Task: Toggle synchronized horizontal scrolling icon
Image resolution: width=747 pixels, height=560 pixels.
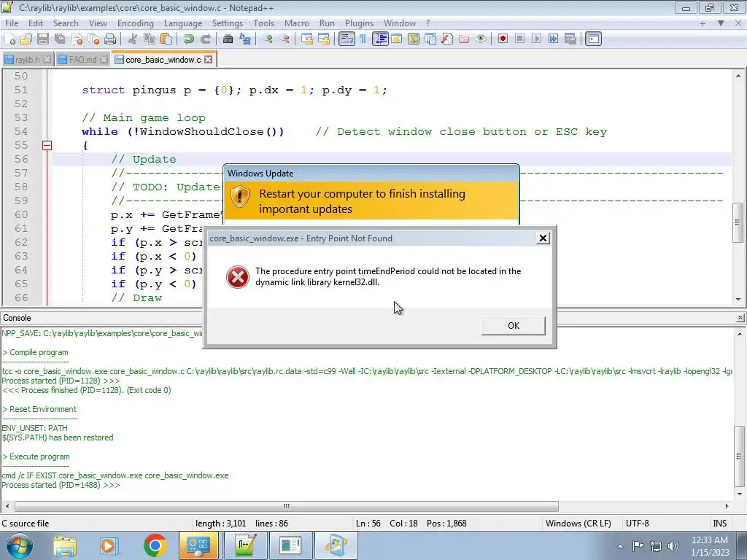Action: (324, 39)
